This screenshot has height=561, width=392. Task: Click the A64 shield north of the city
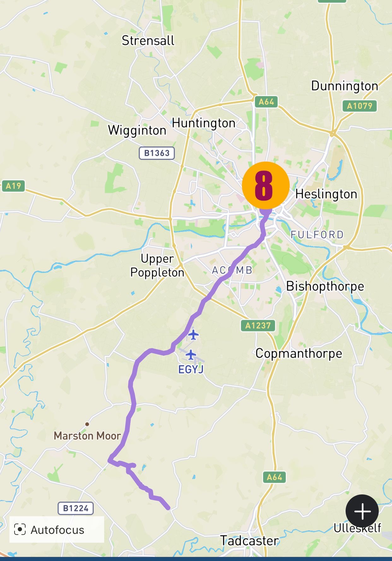pyautogui.click(x=266, y=102)
